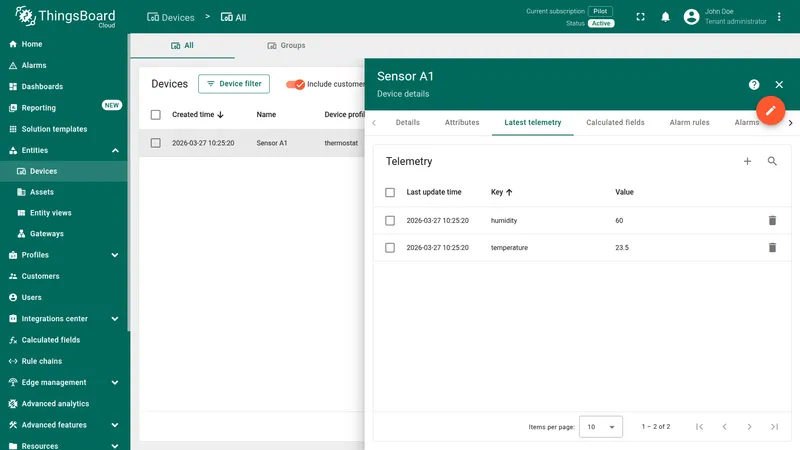Open Alarm rules tab
The width and height of the screenshot is (800, 450).
(689, 122)
